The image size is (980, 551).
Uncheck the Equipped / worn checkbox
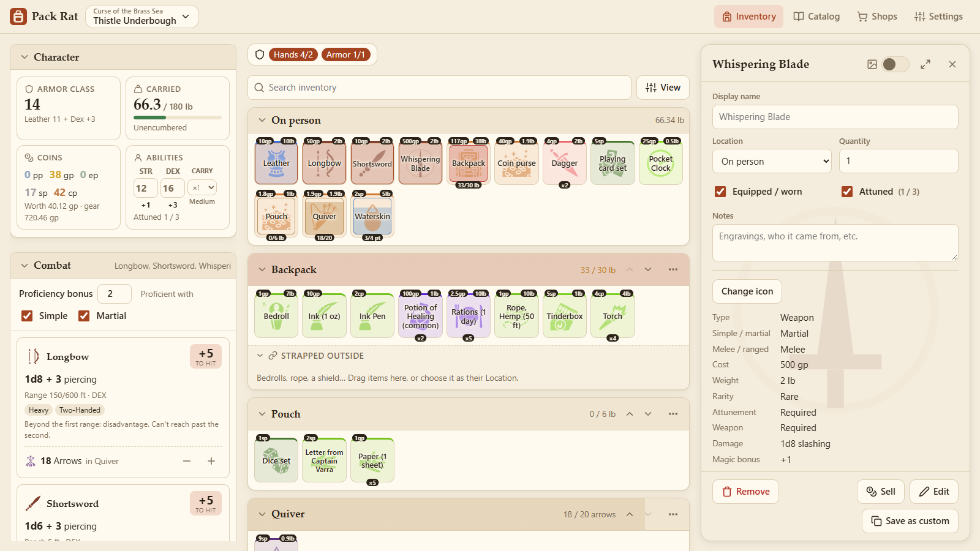(720, 192)
